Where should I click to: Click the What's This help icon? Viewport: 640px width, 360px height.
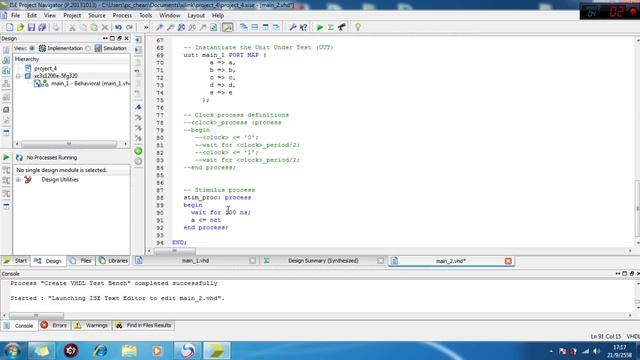(304, 27)
